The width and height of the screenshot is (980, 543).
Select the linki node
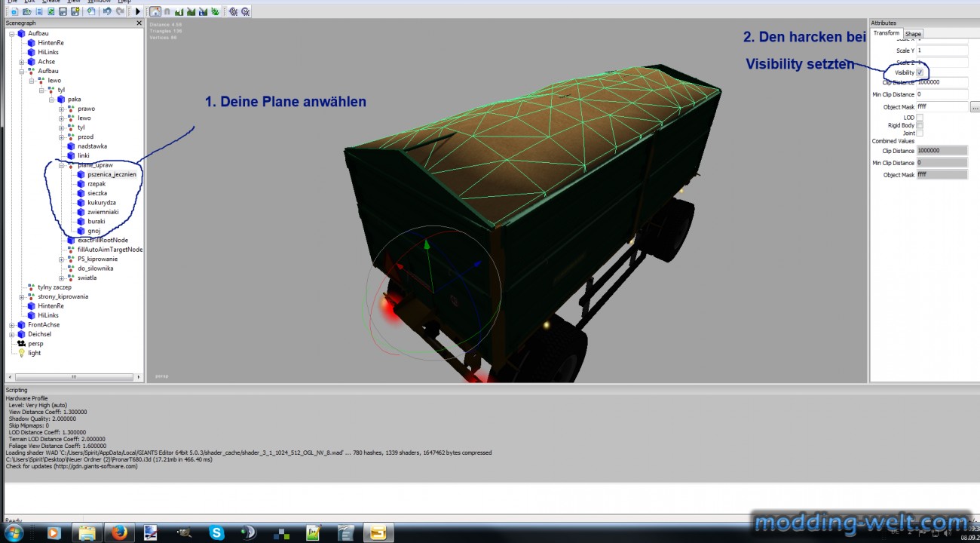point(83,155)
